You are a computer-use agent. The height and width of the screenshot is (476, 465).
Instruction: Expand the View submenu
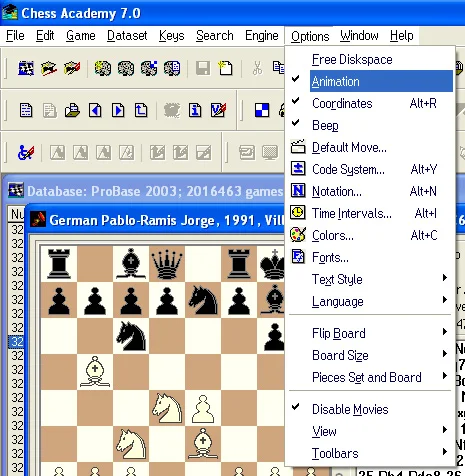point(370,431)
